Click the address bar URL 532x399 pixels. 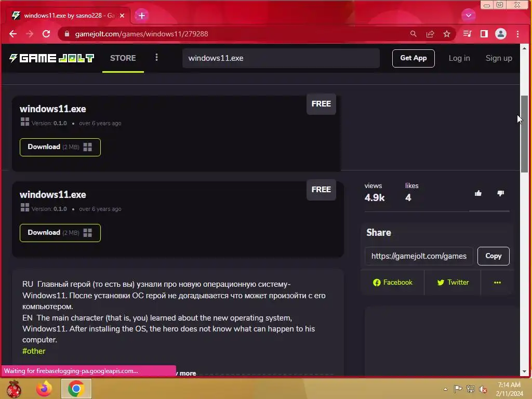(x=141, y=34)
